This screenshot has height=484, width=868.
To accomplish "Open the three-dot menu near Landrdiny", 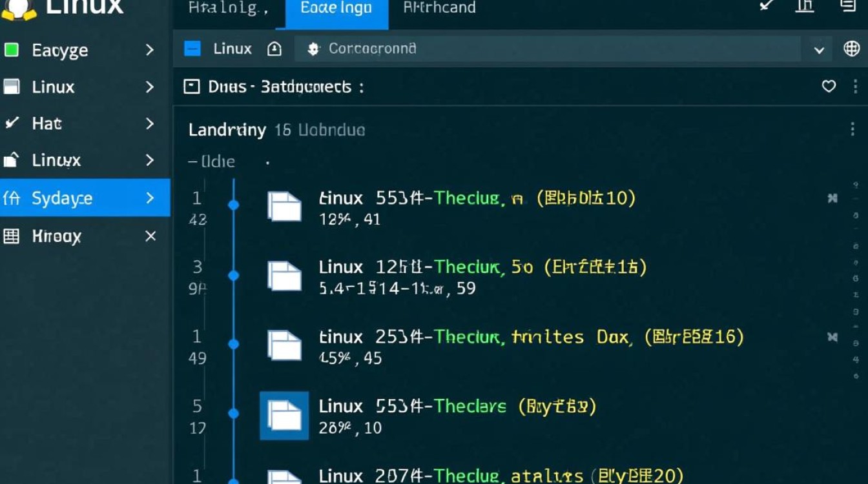I will pyautogui.click(x=852, y=129).
